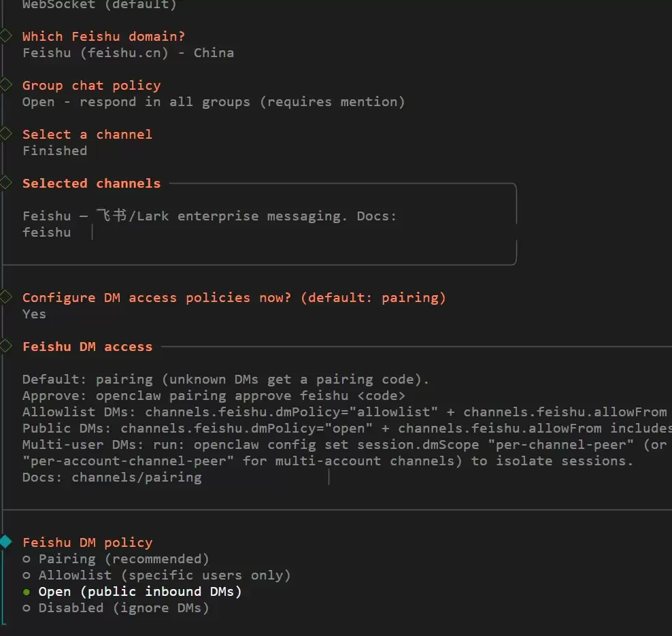Image resolution: width=672 pixels, height=636 pixels.
Task: Choose Allowlist (specific users only) option
Action: click(x=156, y=575)
